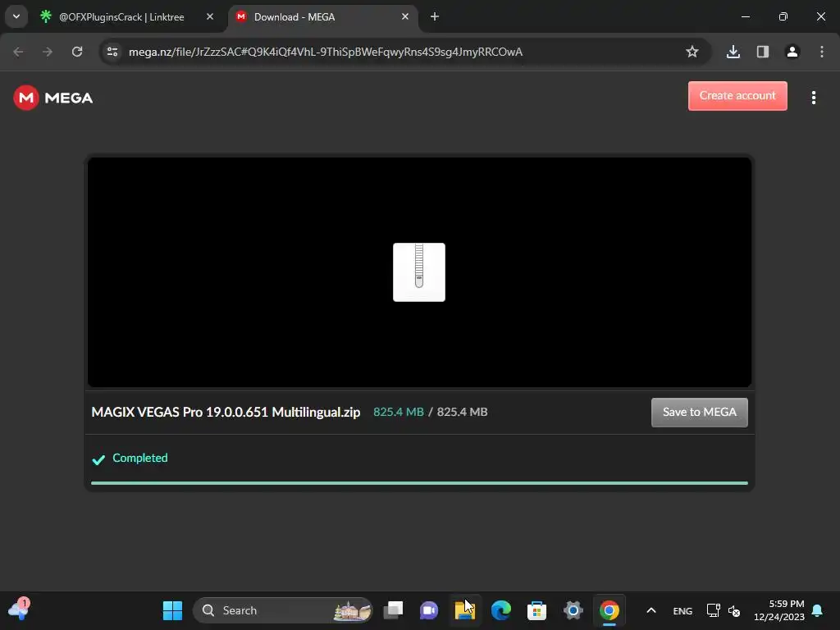Open Settings from the taskbar
Viewport: 840px width, 630px height.
click(573, 610)
